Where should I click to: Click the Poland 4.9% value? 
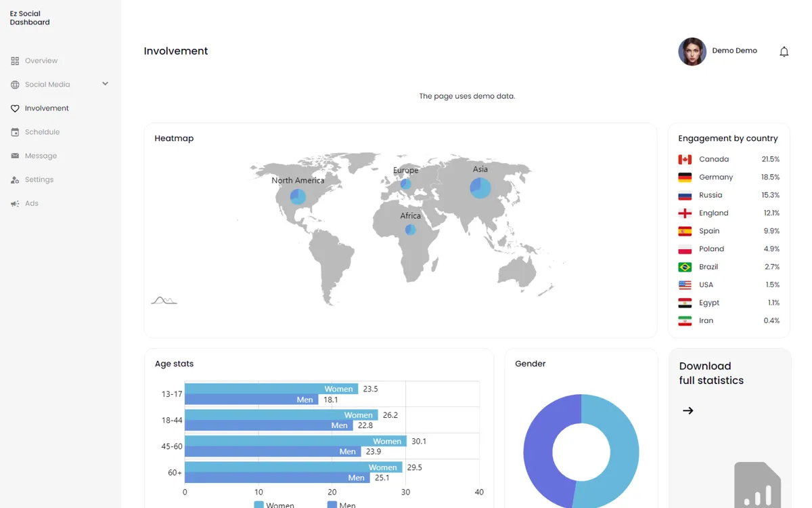pyautogui.click(x=771, y=249)
